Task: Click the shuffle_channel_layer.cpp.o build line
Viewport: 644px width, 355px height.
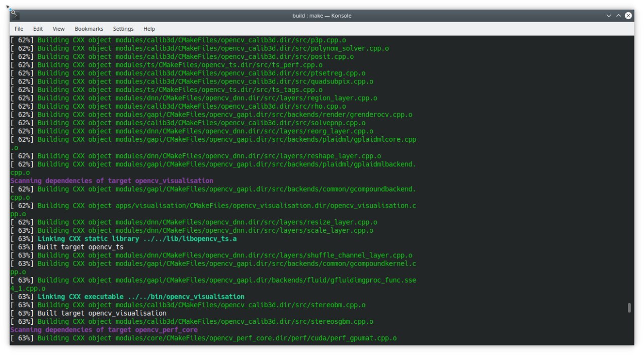Action: 211,255
